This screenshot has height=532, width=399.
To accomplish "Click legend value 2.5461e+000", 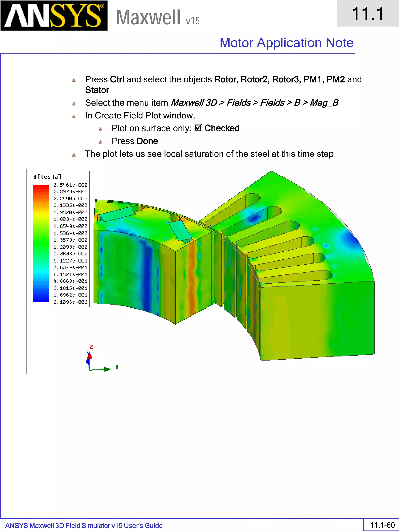I will [71, 185].
